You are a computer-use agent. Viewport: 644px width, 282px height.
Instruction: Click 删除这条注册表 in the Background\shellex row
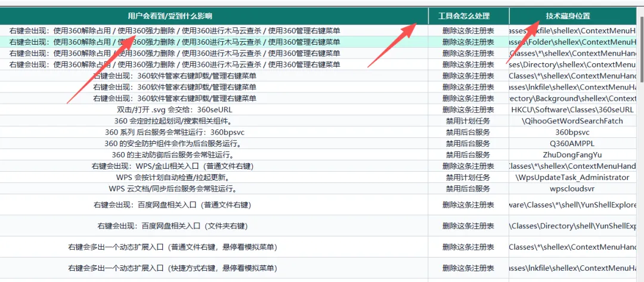pyautogui.click(x=468, y=98)
